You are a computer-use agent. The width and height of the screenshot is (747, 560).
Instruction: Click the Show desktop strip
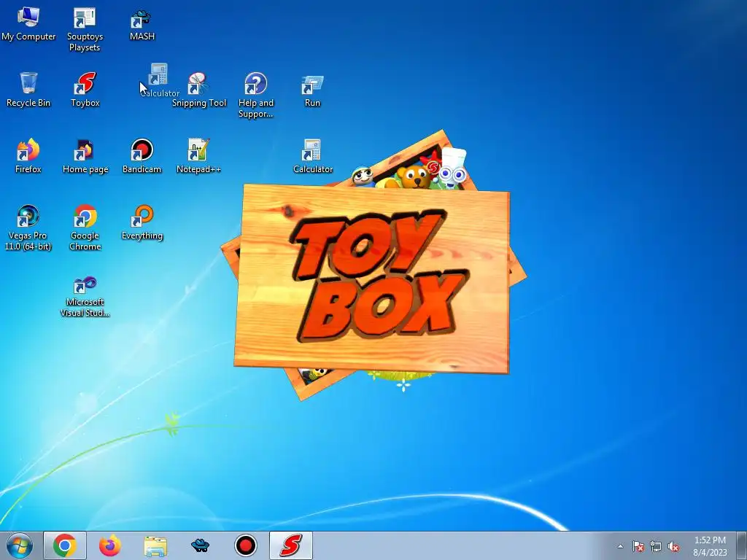[x=742, y=545]
